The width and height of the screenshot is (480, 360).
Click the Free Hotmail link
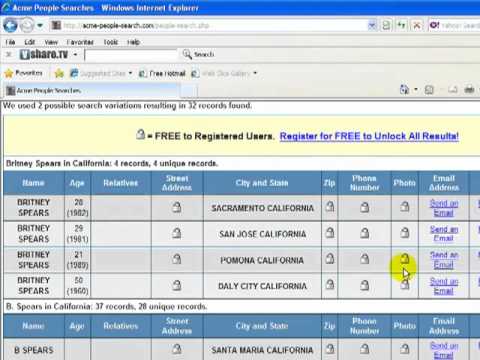coord(162,73)
